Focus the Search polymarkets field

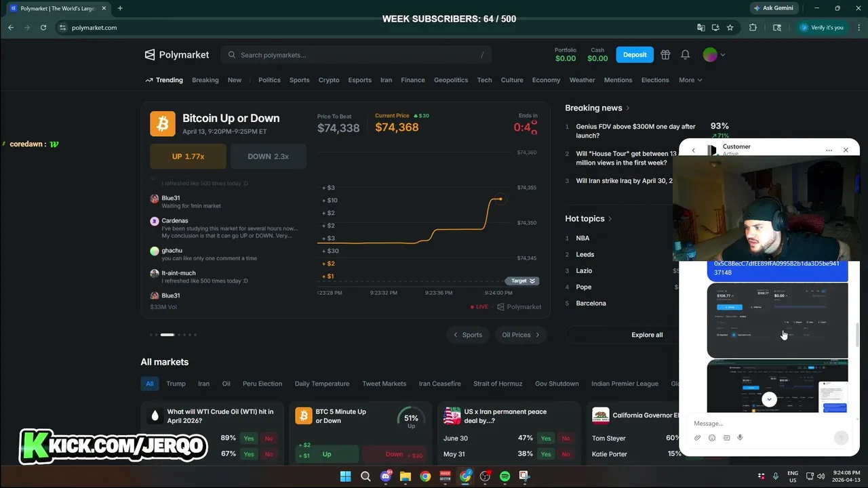click(356, 55)
